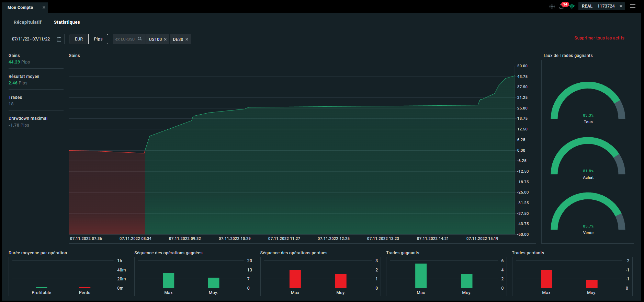Switch results unit to Pips
This screenshot has width=644, height=302.
(x=98, y=39)
